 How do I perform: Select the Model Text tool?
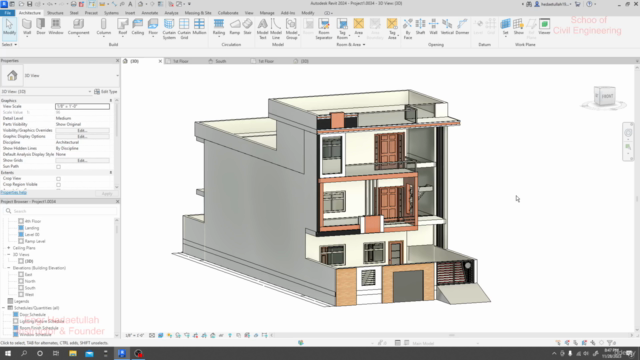[262, 29]
